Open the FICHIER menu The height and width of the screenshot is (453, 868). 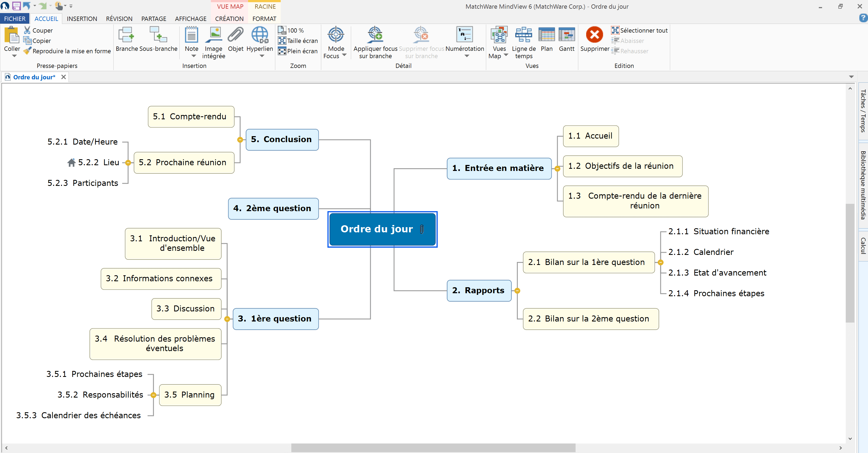[14, 18]
